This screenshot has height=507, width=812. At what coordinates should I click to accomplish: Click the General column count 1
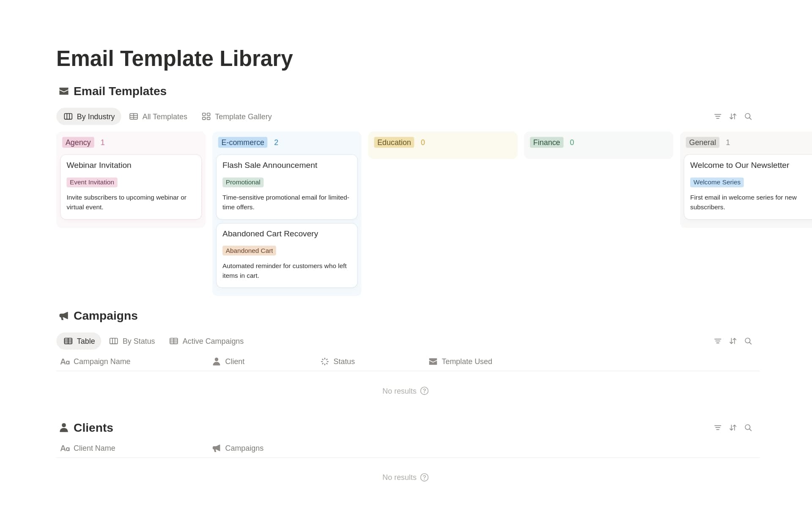[728, 143]
